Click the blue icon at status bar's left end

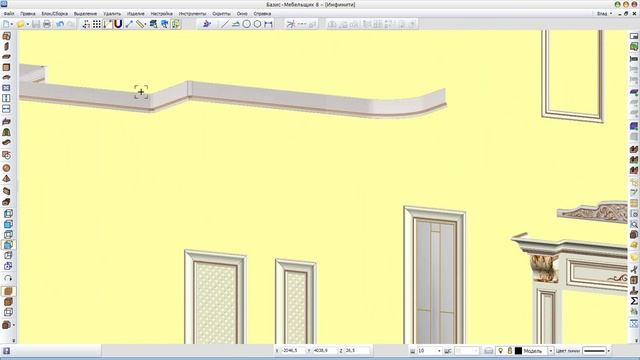[6, 351]
